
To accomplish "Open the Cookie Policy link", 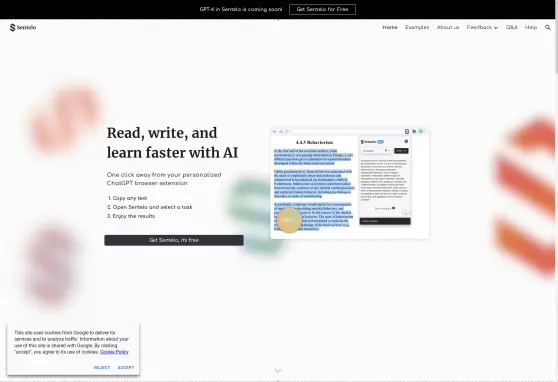I will (x=114, y=352).
